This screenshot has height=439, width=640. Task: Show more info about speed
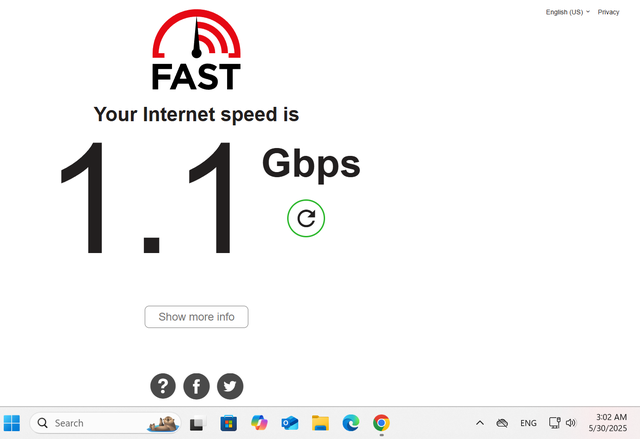point(196,317)
